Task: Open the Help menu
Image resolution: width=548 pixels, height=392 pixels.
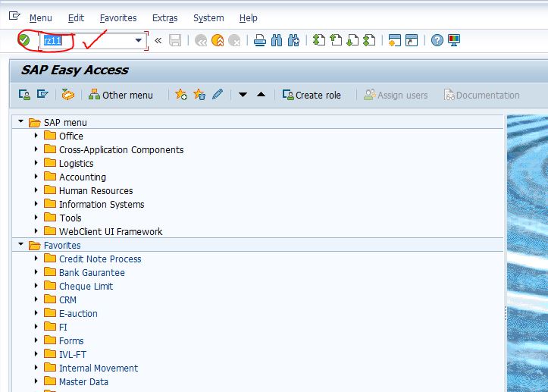Action: (x=249, y=18)
